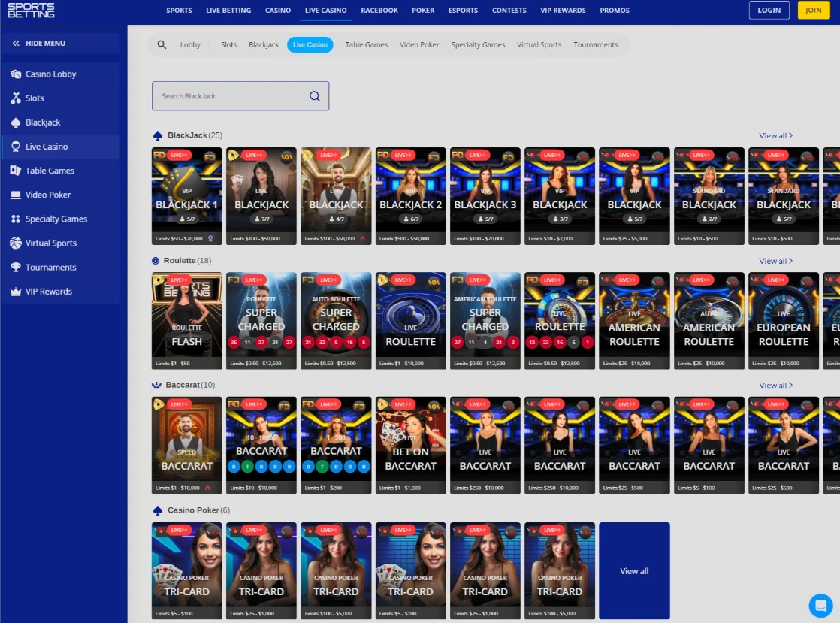
Task: Expand Roulette section with View all
Action: click(x=775, y=262)
